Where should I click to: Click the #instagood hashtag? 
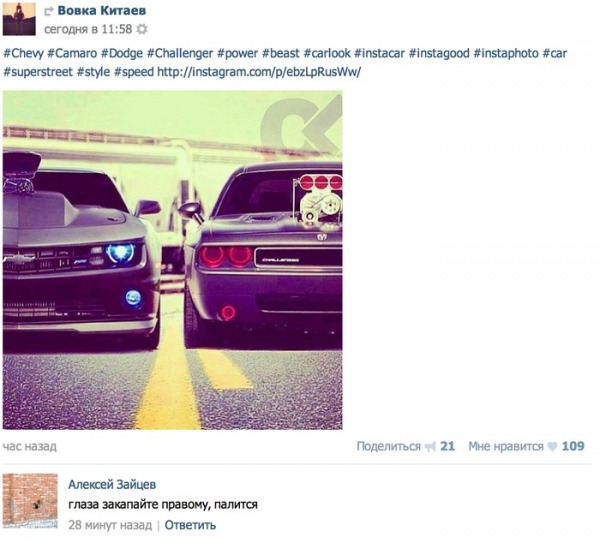439,53
